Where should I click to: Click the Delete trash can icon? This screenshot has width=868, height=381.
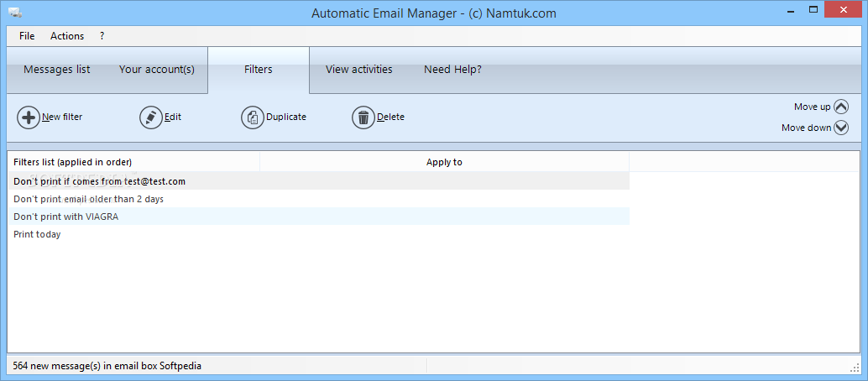(x=363, y=117)
